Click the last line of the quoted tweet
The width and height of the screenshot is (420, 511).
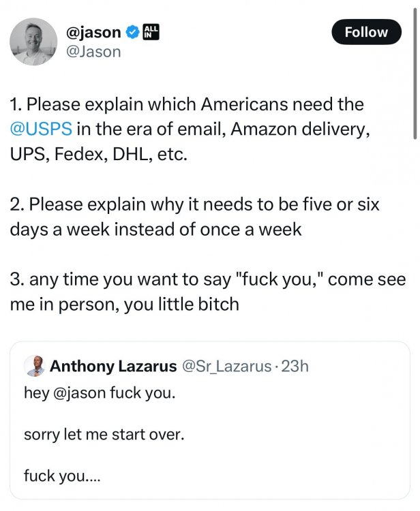[61, 475]
